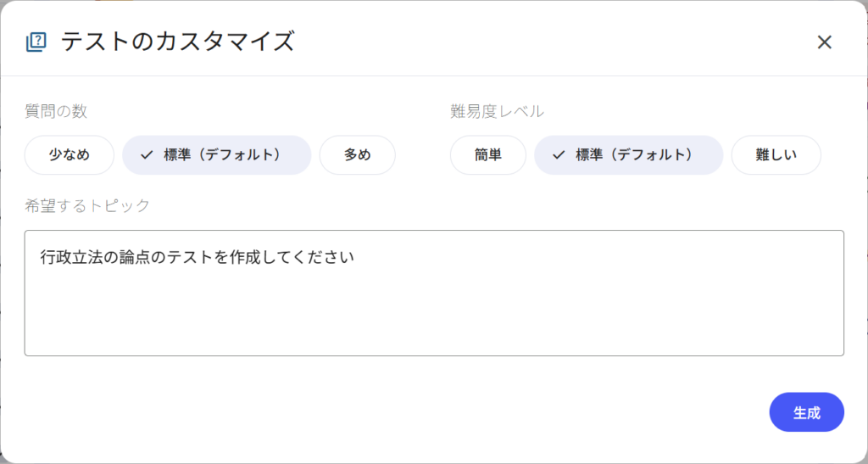Click the テストのカスタマイズ dialog title
The image size is (868, 464).
[x=177, y=42]
